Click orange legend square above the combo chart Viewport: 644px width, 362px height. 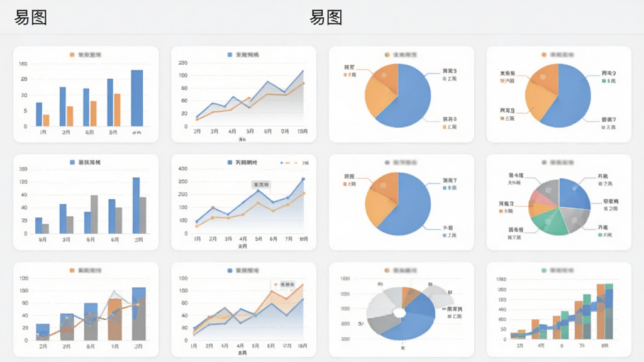tap(72, 270)
